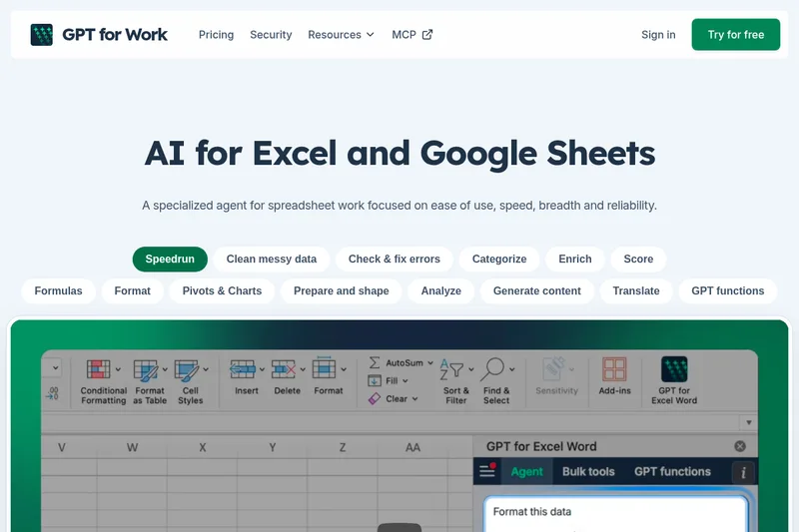Image resolution: width=799 pixels, height=532 pixels.
Task: Click the Format cells ribbon icon
Action: (x=324, y=368)
